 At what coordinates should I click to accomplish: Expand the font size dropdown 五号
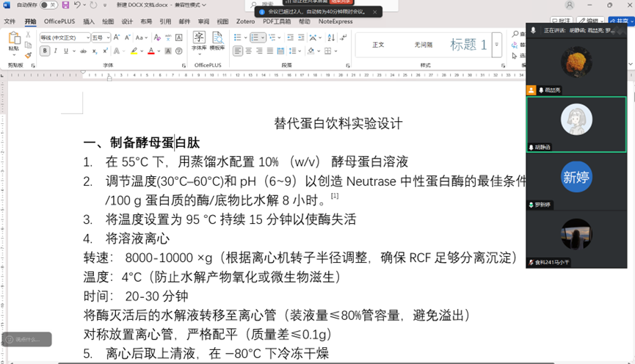[109, 37]
